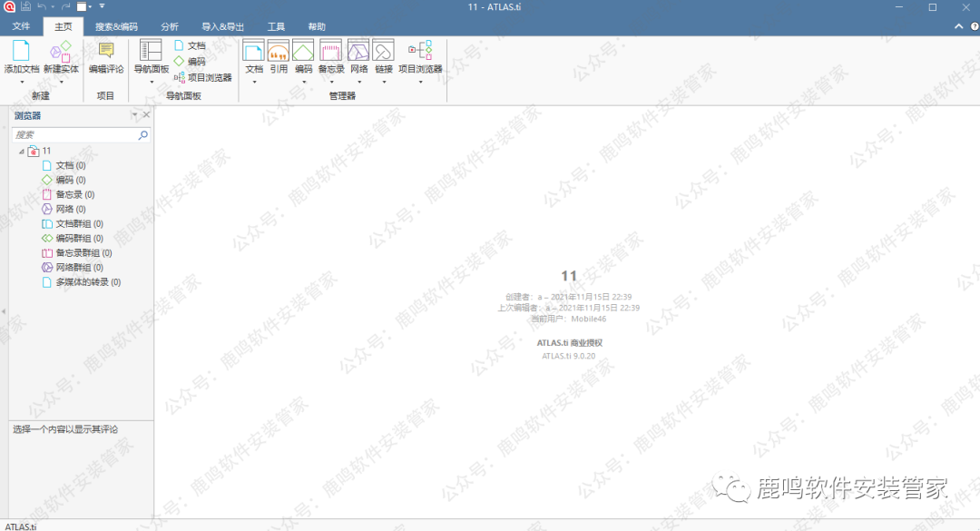Click the 编码 (Code) manager icon
This screenshot has height=531, width=980.
pyautogui.click(x=303, y=51)
